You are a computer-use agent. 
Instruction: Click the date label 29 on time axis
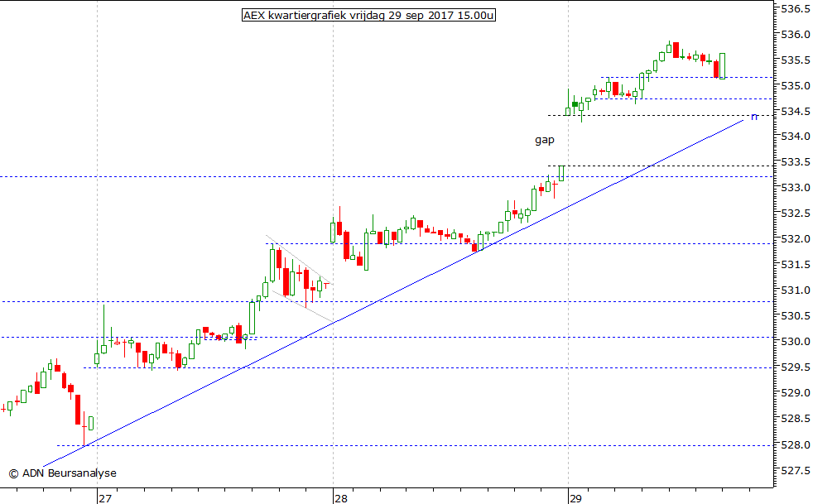[x=575, y=499]
